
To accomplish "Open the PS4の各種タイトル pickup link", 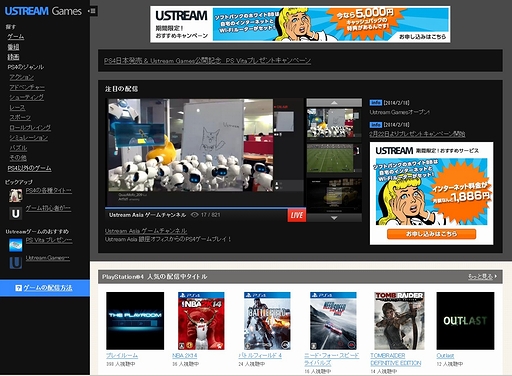I will pos(49,191).
